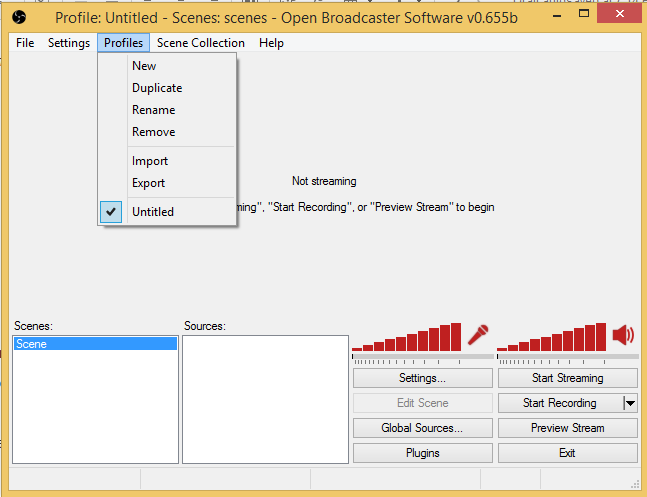Viewport: 647px width, 497px height.
Task: Click Import in the Profiles menu
Action: 150,161
